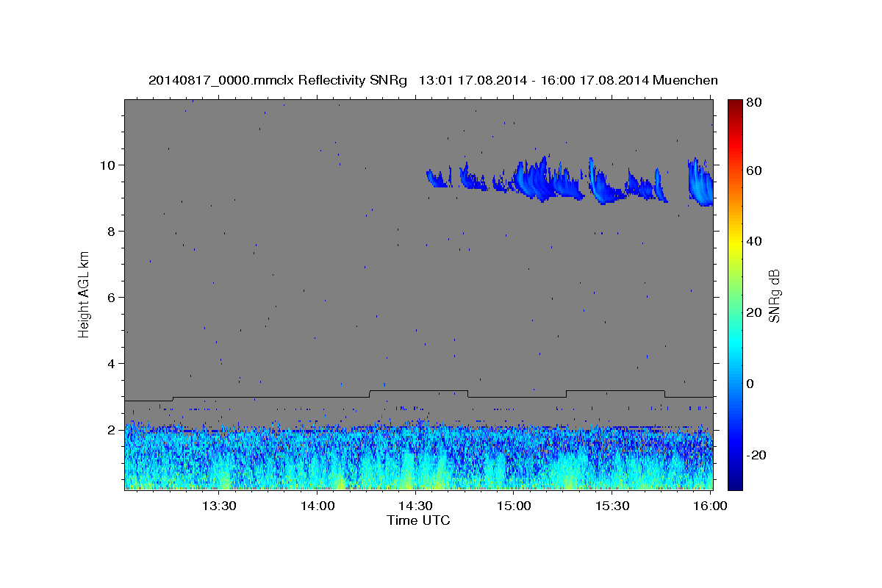Click the 'Height AGL km' axis label

click(85, 295)
